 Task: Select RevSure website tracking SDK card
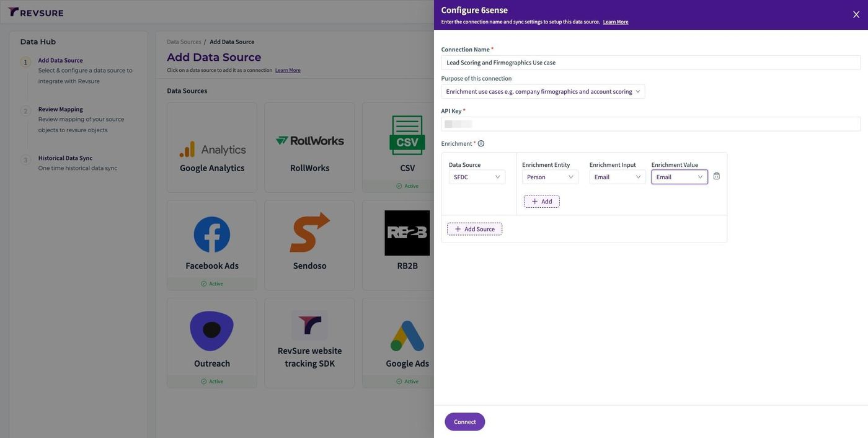310,343
